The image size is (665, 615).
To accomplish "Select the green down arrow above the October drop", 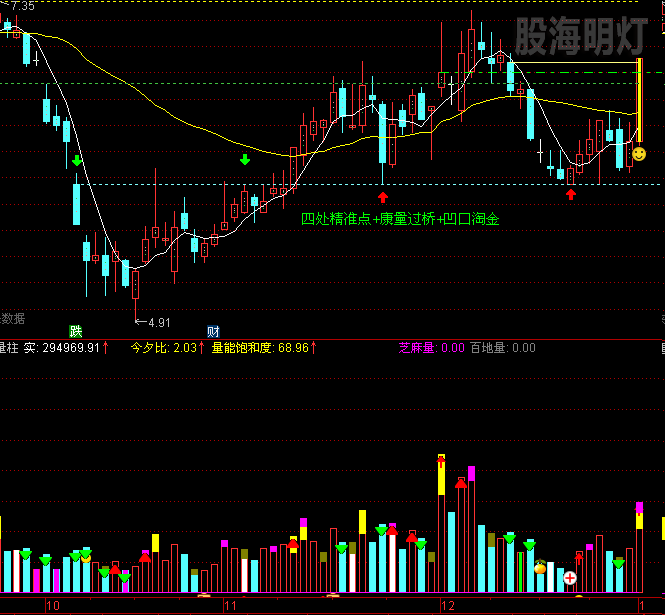I will (x=77, y=160).
